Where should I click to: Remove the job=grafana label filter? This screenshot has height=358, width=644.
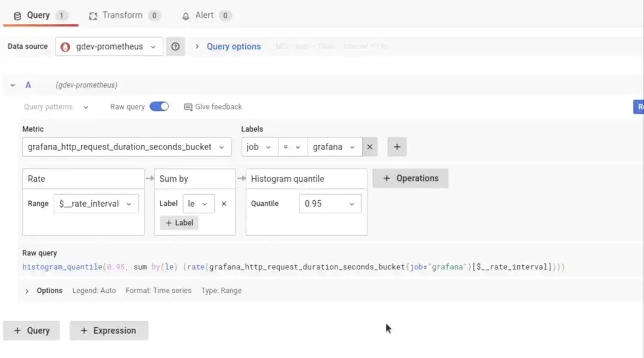370,147
